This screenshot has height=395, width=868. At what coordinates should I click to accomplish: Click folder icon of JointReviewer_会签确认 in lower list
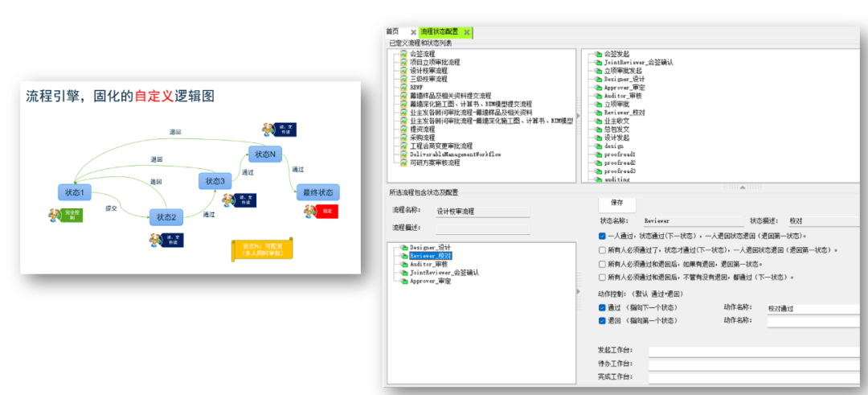tap(404, 273)
